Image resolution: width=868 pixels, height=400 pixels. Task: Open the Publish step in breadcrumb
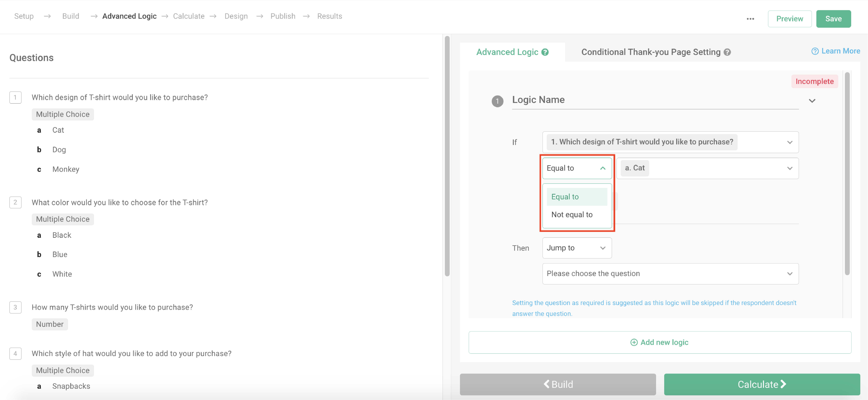tap(283, 16)
